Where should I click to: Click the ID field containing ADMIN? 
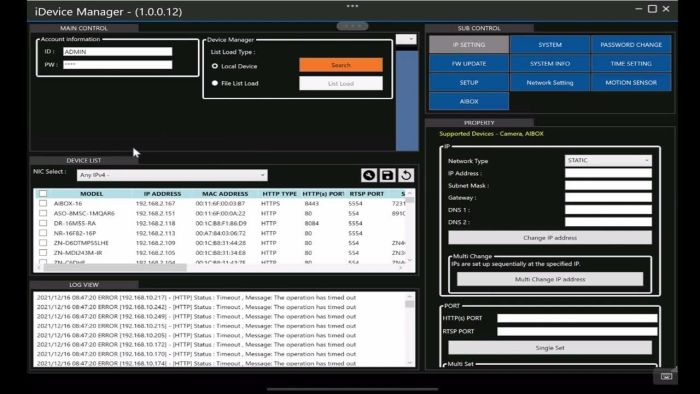coord(117,52)
